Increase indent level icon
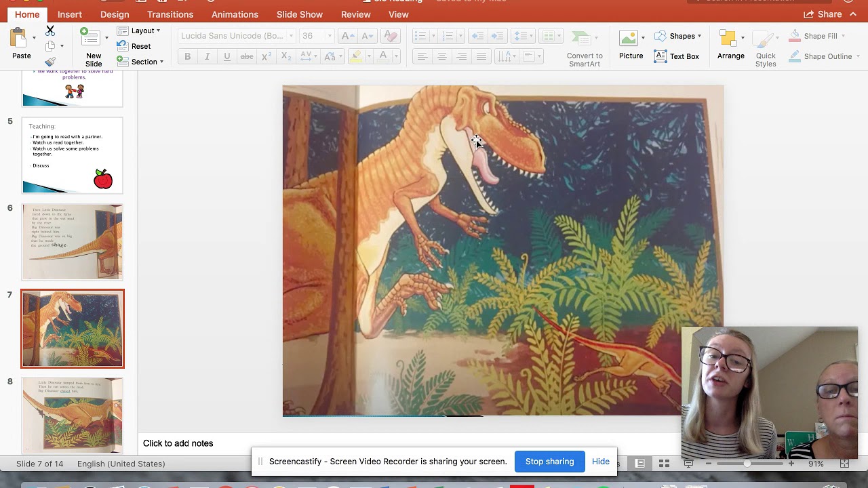Image resolution: width=868 pixels, height=488 pixels. click(497, 36)
